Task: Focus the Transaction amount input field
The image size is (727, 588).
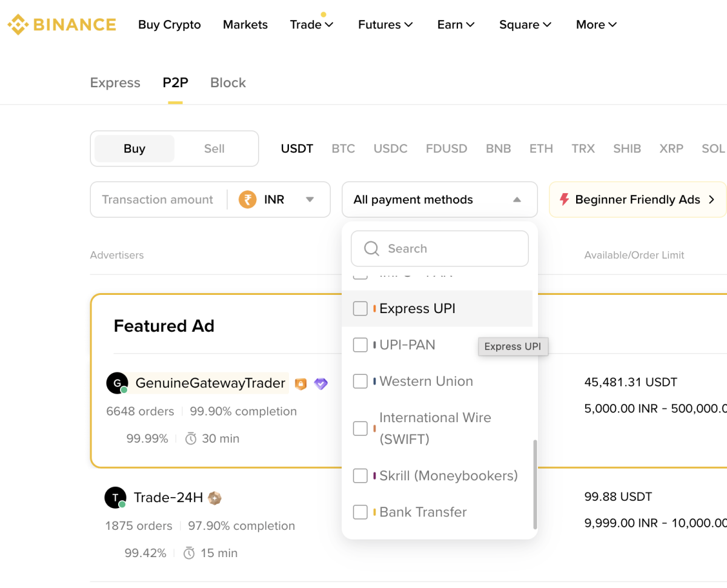Action: click(x=158, y=199)
